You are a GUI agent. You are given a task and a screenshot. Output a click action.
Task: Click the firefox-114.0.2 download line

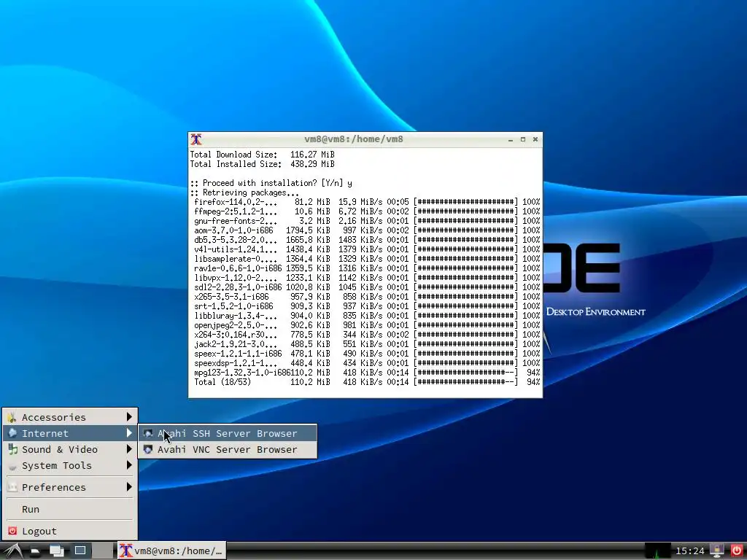click(365, 202)
